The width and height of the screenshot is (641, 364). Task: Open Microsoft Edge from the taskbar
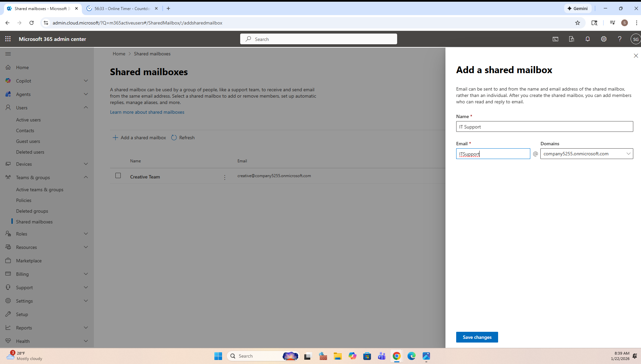411,356
